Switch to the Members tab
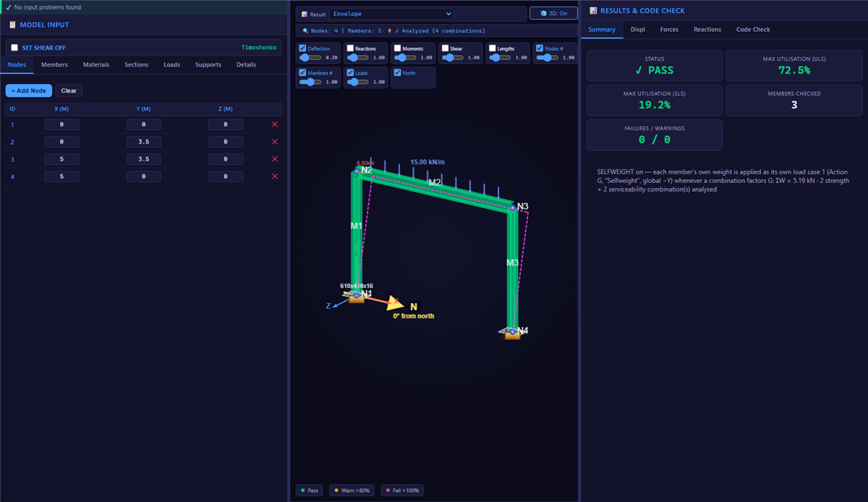Viewport: 868px width, 502px height. pyautogui.click(x=54, y=65)
